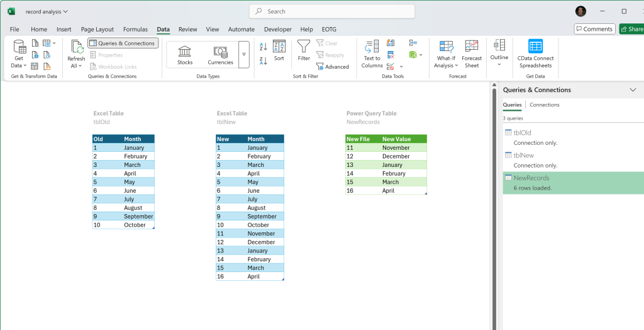Image resolution: width=644 pixels, height=330 pixels.
Task: Click From Text/CSV icon
Action: (35, 43)
